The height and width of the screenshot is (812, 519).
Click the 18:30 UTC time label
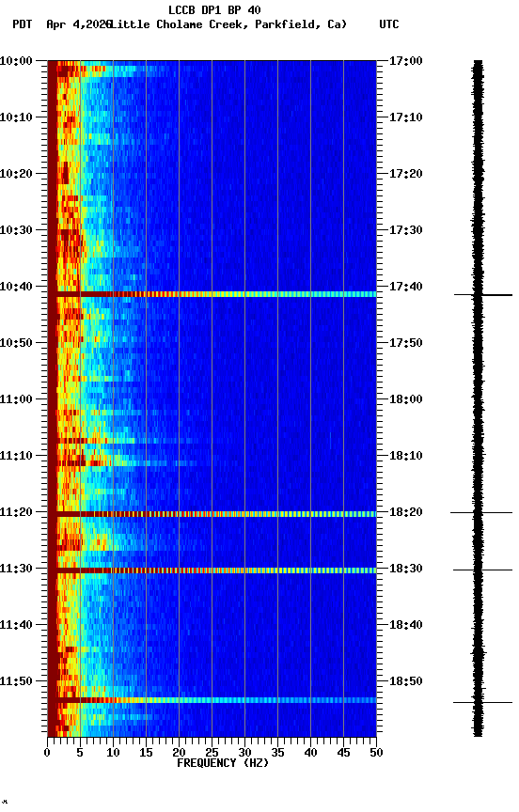coord(406,570)
